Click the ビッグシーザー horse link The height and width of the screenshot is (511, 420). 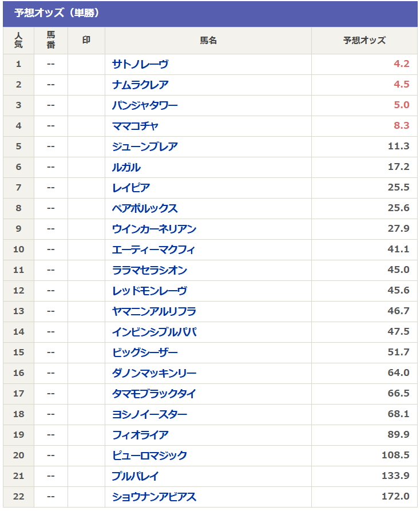point(145,352)
